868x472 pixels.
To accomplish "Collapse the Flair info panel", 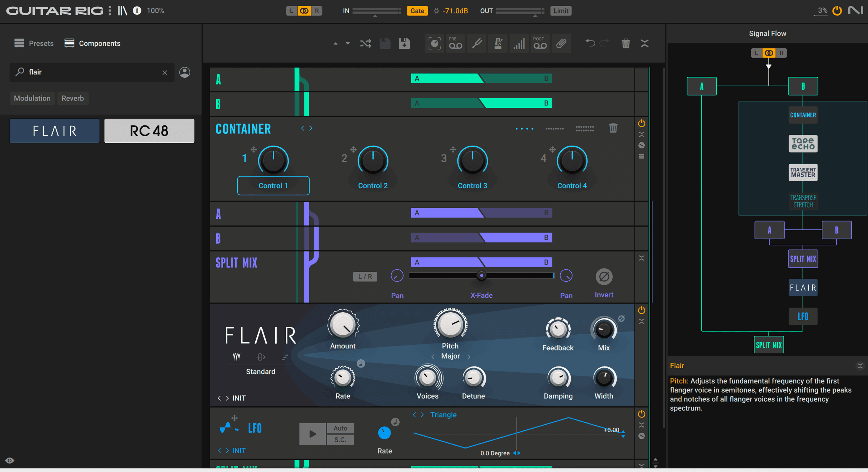I will coord(860,366).
